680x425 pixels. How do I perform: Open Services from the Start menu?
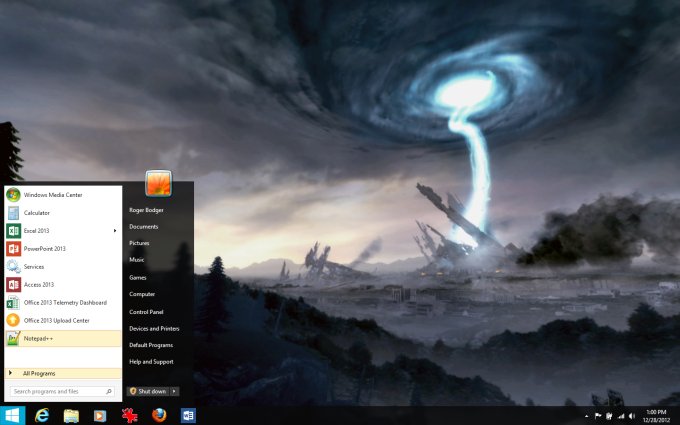63,267
